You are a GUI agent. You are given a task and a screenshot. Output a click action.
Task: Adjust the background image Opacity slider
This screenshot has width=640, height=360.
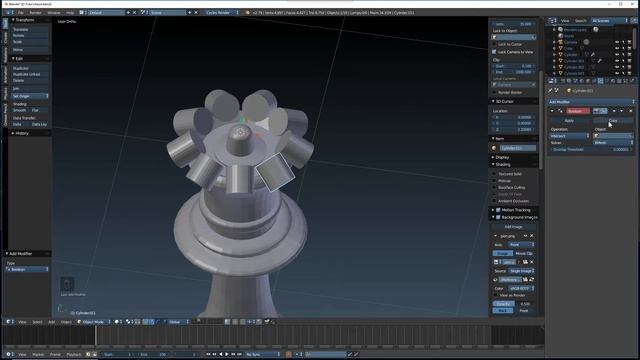tap(513, 304)
